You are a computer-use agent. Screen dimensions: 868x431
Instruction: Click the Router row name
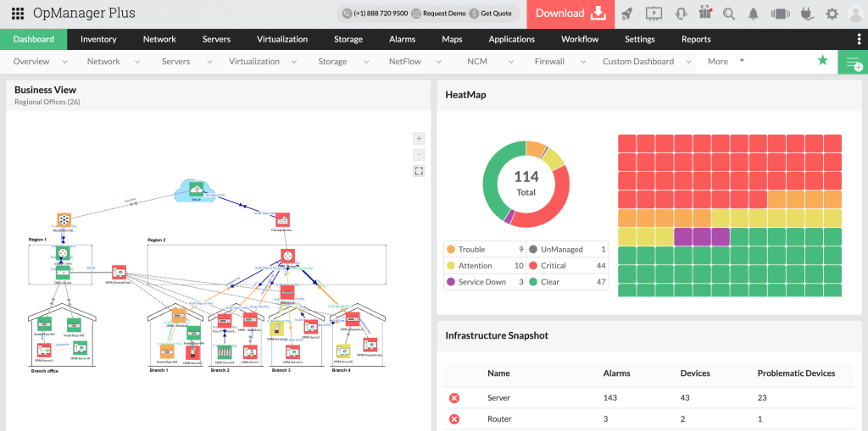[x=499, y=419]
